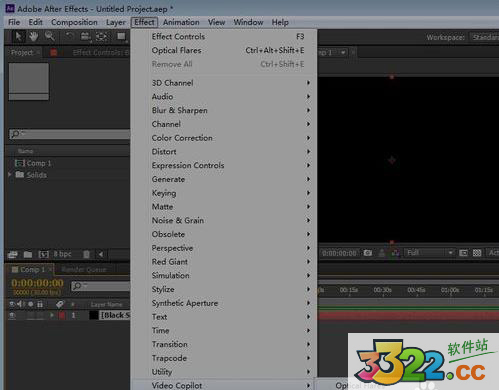Open the 3D Channel submenu
This screenshot has height=390, width=499.
click(x=224, y=83)
